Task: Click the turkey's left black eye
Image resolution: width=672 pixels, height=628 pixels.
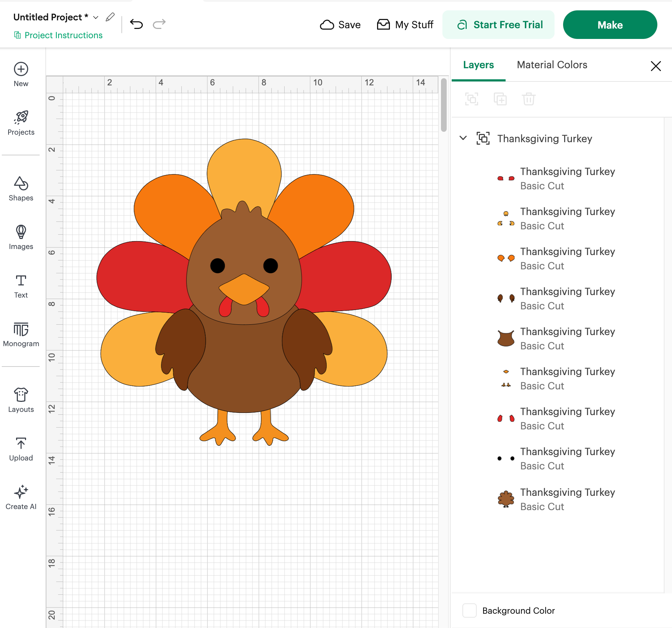Action: 217,265
